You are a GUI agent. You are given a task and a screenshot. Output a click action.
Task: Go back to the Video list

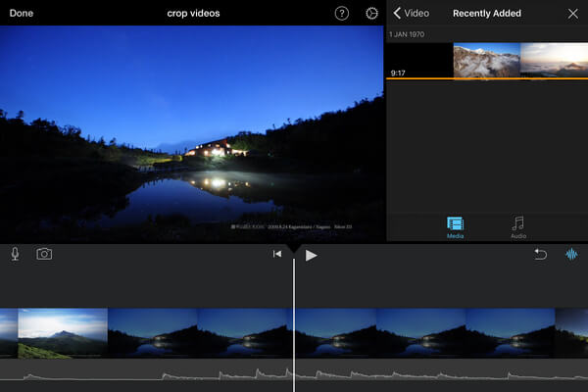point(411,14)
